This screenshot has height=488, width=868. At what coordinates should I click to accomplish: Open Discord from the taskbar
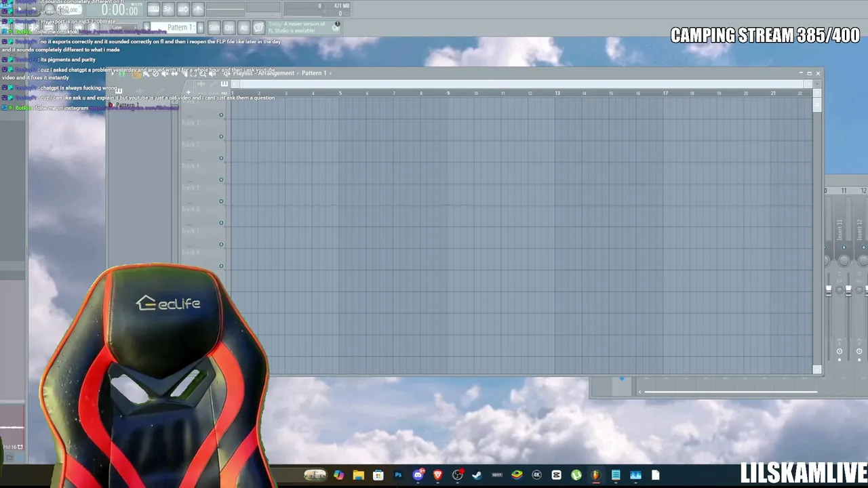(418, 475)
